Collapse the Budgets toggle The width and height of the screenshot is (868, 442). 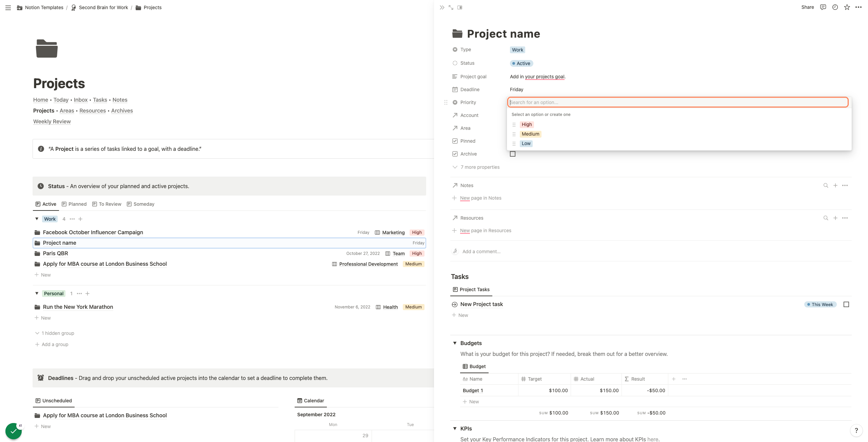click(x=455, y=343)
